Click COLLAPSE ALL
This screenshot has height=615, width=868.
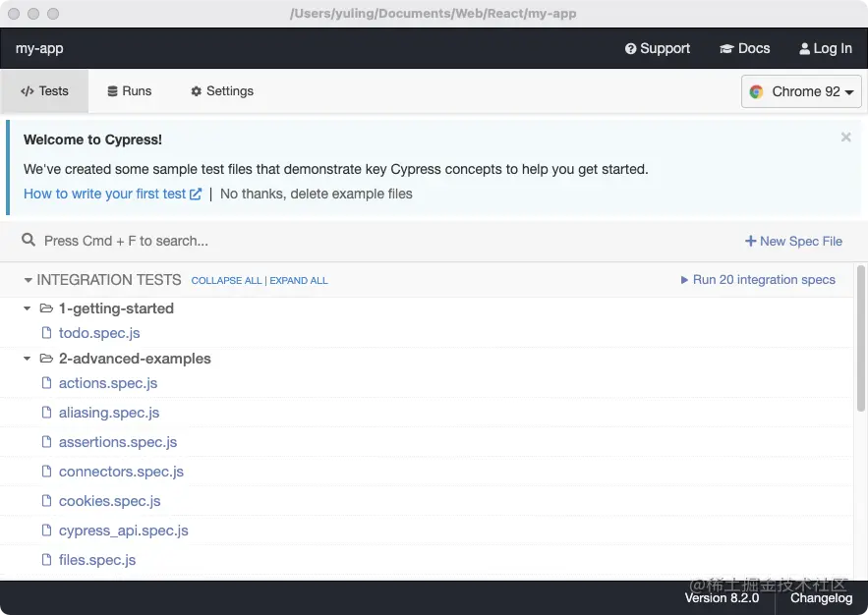(x=226, y=280)
